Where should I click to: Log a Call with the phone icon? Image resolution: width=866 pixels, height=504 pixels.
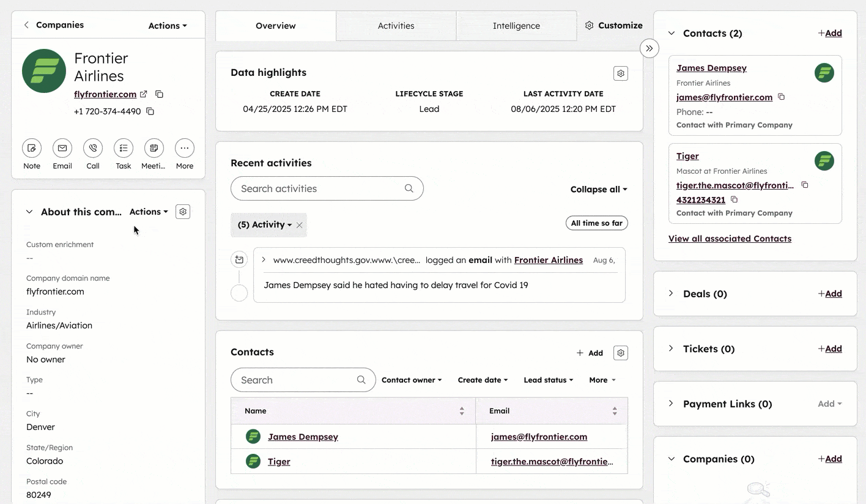point(92,148)
